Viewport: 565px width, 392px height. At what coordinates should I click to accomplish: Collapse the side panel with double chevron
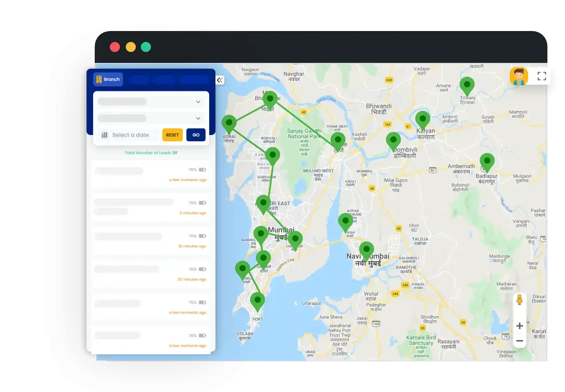pos(220,80)
